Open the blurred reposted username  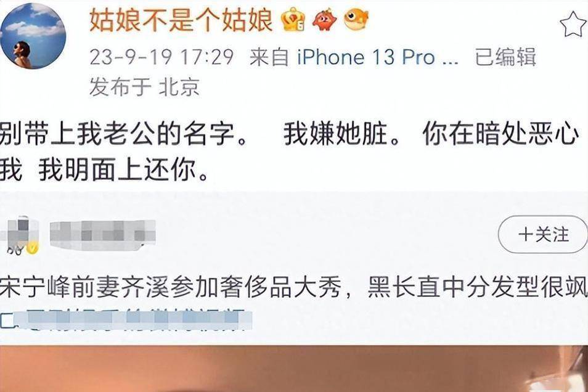pos(103,235)
